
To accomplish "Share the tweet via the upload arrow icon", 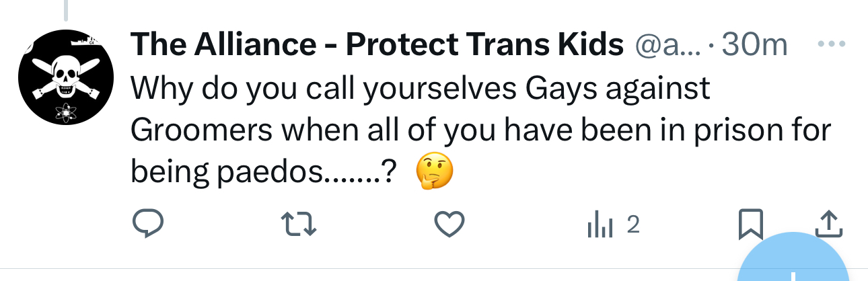I will [x=829, y=225].
